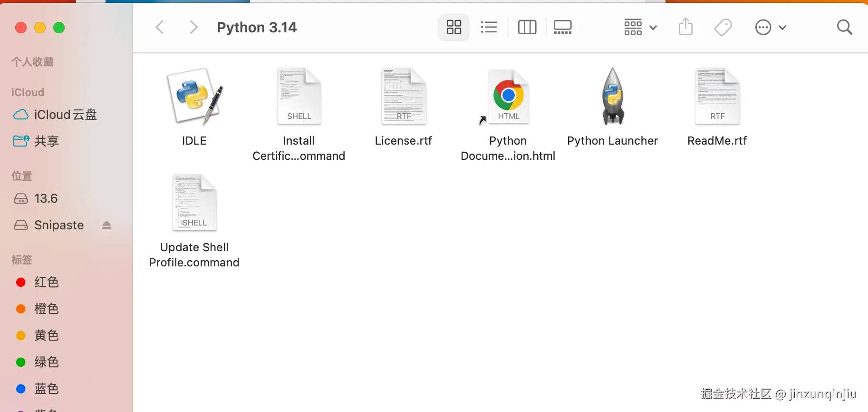Click the Python Documentation HTML file
The height and width of the screenshot is (412, 868).
508,97
